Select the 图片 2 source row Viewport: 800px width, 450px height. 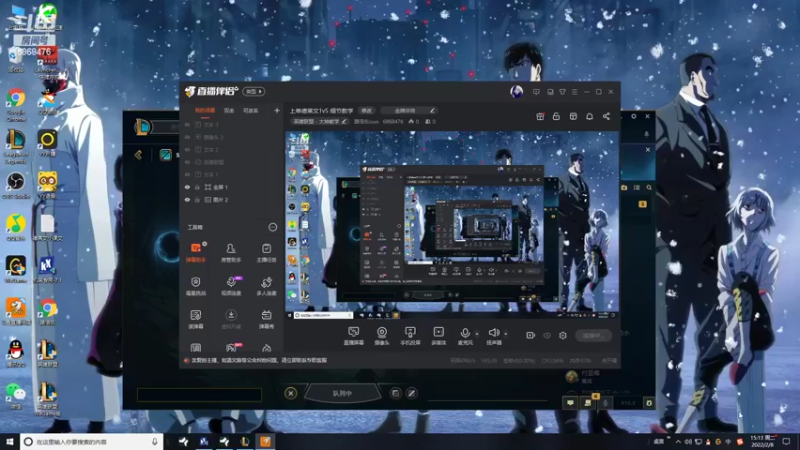pyautogui.click(x=233, y=199)
